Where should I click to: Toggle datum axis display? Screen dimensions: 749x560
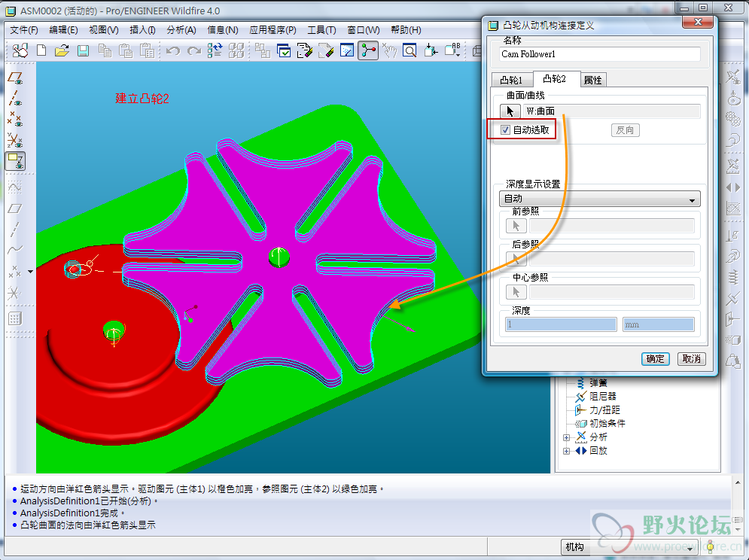(x=15, y=98)
